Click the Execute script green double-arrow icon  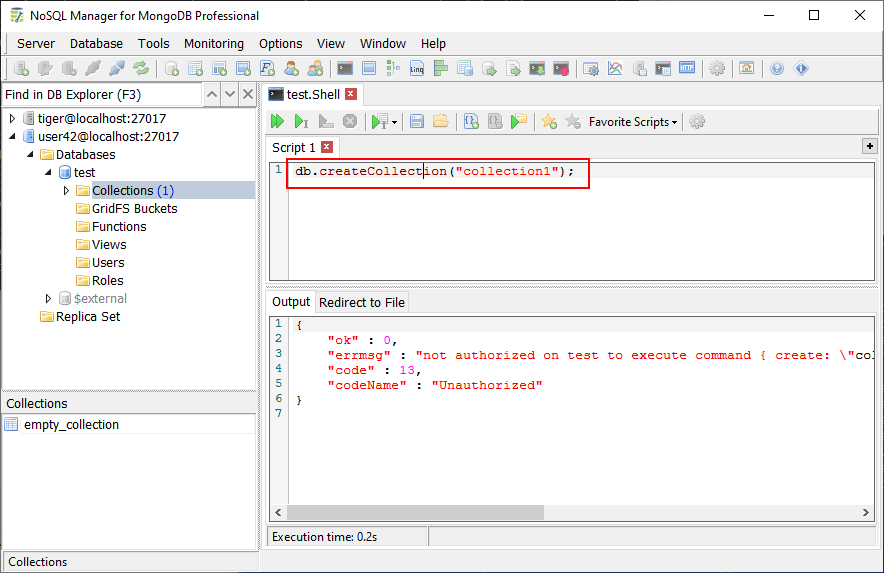[x=278, y=121]
